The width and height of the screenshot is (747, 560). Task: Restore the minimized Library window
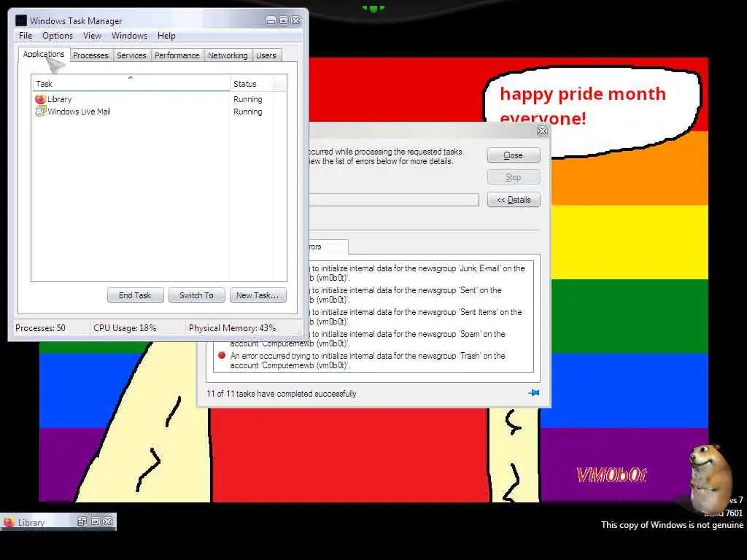point(82,521)
